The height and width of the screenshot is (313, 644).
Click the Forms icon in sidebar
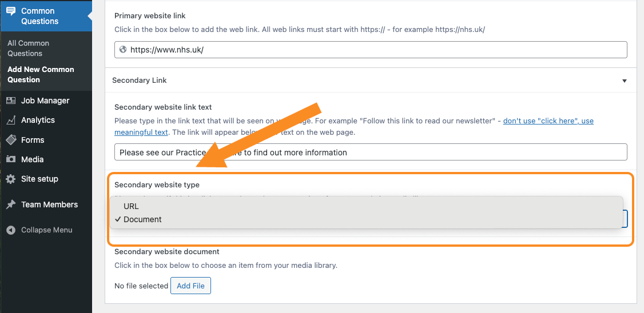point(11,140)
